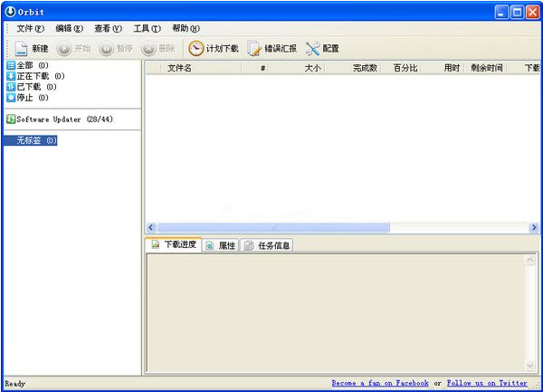Click progress pane scroll up arrow

point(529,261)
